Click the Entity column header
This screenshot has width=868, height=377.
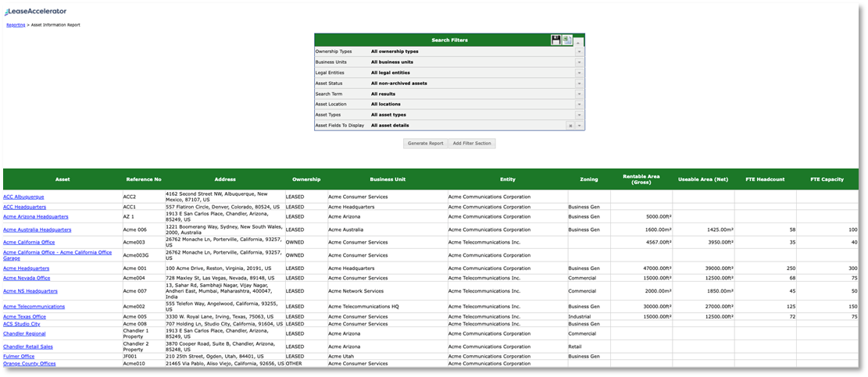point(508,179)
